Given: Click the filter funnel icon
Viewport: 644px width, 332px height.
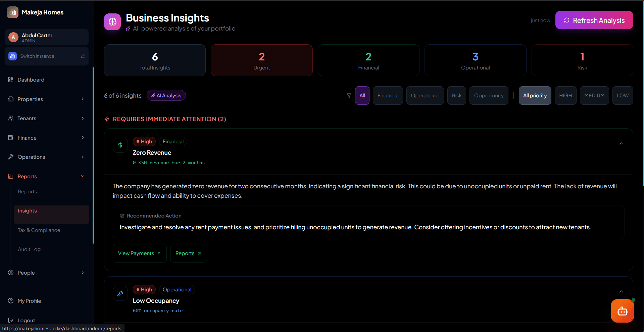Looking at the screenshot, I should [349, 96].
